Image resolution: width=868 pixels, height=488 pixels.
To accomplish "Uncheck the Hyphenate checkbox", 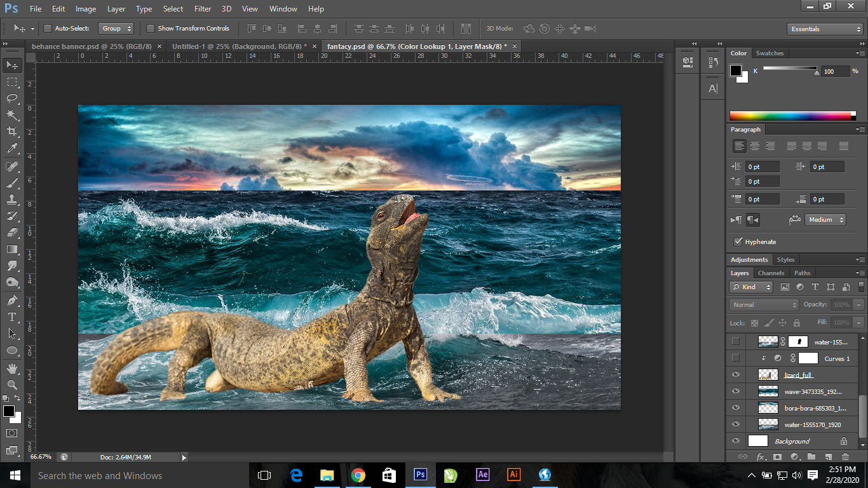I will pos(738,241).
